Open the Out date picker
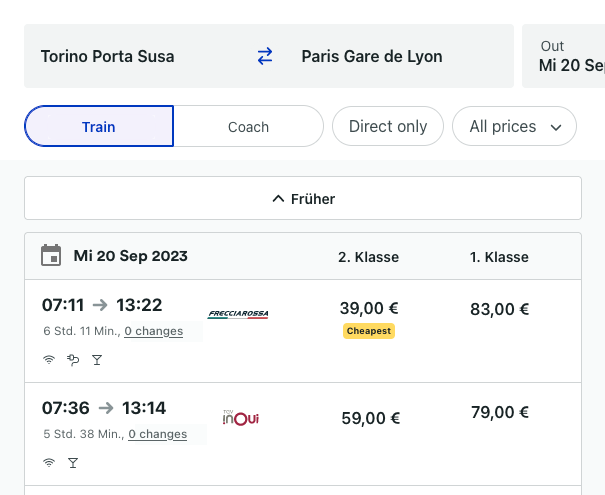The image size is (605, 495). pos(566,56)
